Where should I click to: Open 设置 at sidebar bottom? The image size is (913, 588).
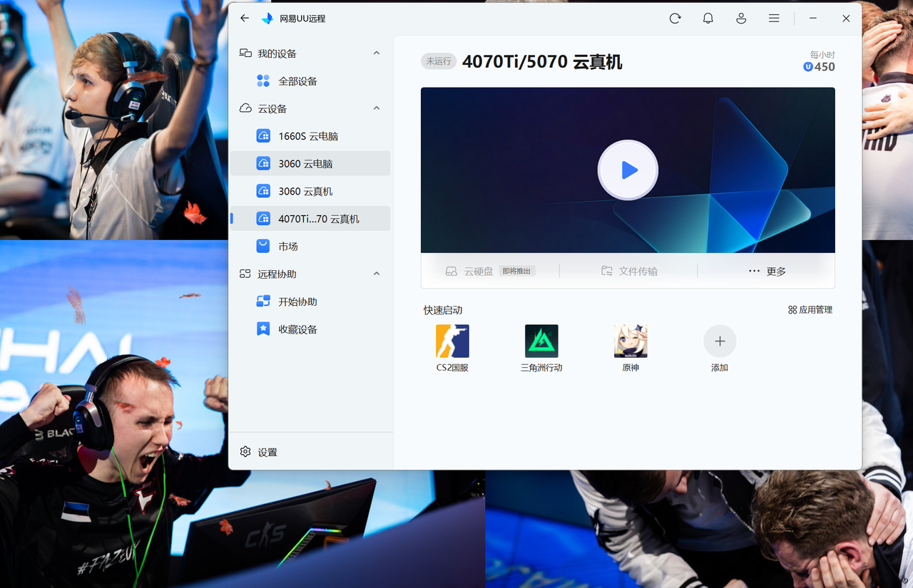[x=259, y=452]
